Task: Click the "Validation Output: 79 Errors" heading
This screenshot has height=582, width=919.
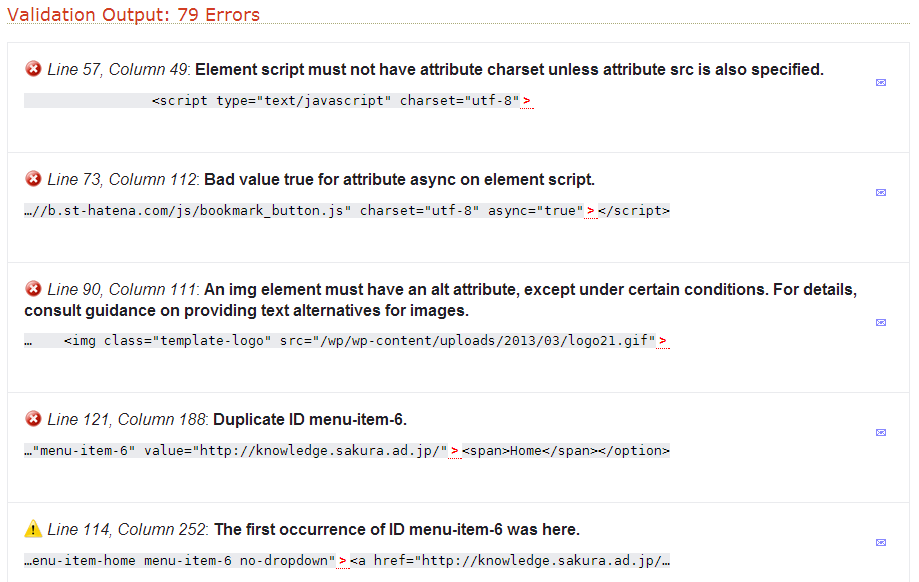Action: click(x=133, y=14)
